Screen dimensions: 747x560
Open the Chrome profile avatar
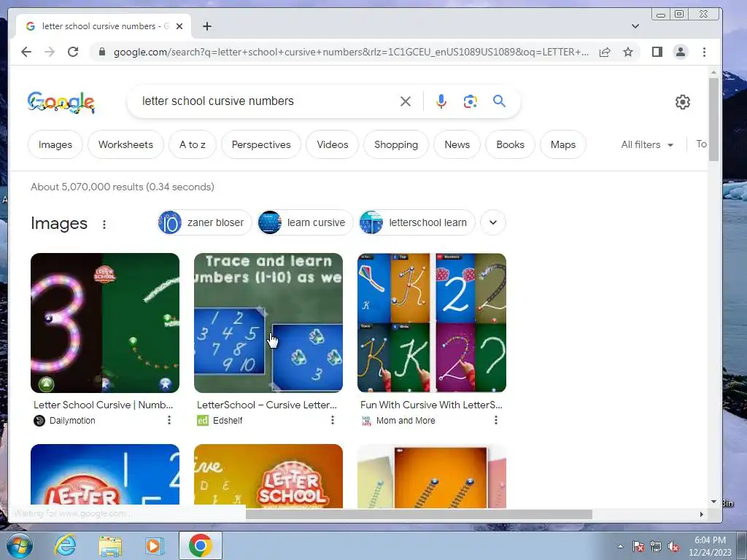(681, 52)
